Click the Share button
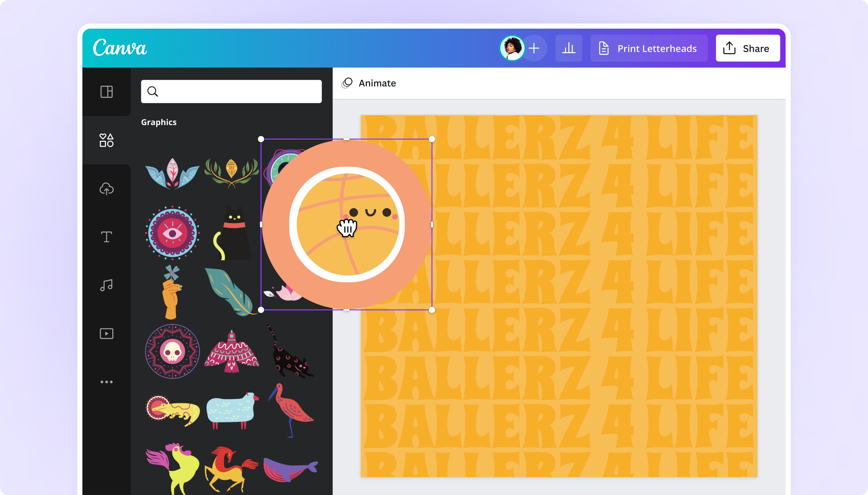Viewport: 868px width, 495px height. pyautogui.click(x=747, y=48)
